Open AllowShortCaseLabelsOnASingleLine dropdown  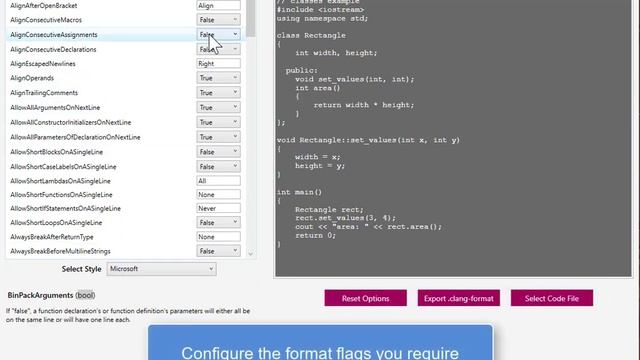[x=218, y=167]
